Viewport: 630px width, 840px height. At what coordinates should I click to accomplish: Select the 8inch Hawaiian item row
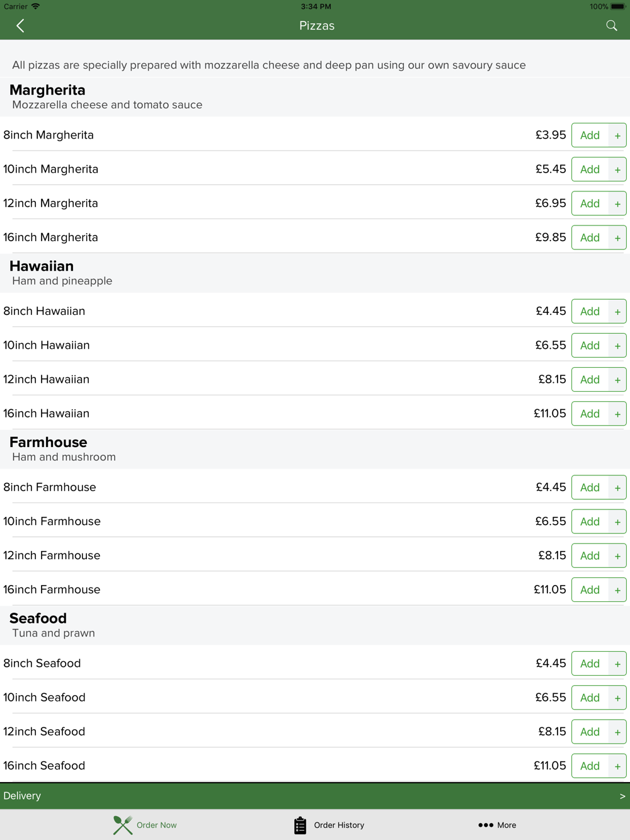coord(315,310)
